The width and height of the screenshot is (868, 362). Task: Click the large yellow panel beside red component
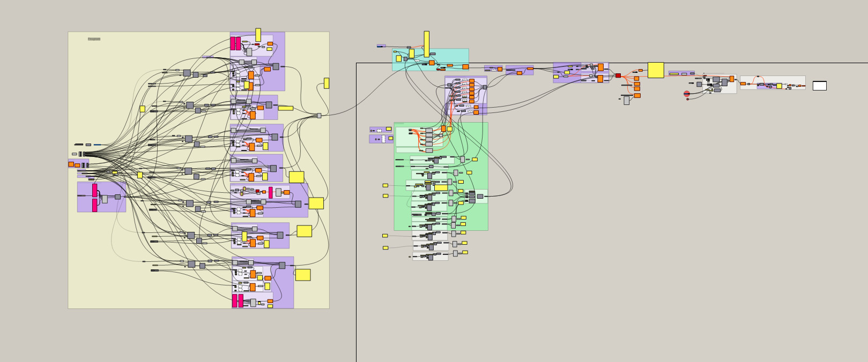click(x=656, y=70)
